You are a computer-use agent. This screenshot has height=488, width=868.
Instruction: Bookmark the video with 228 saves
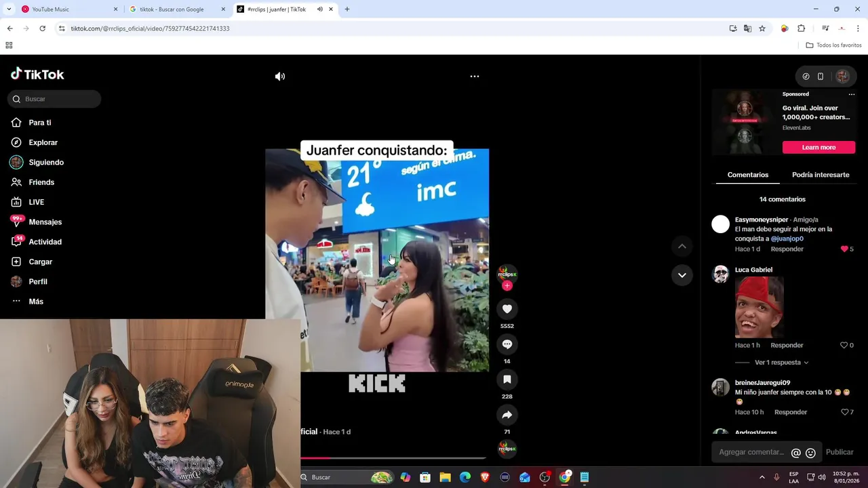(507, 380)
